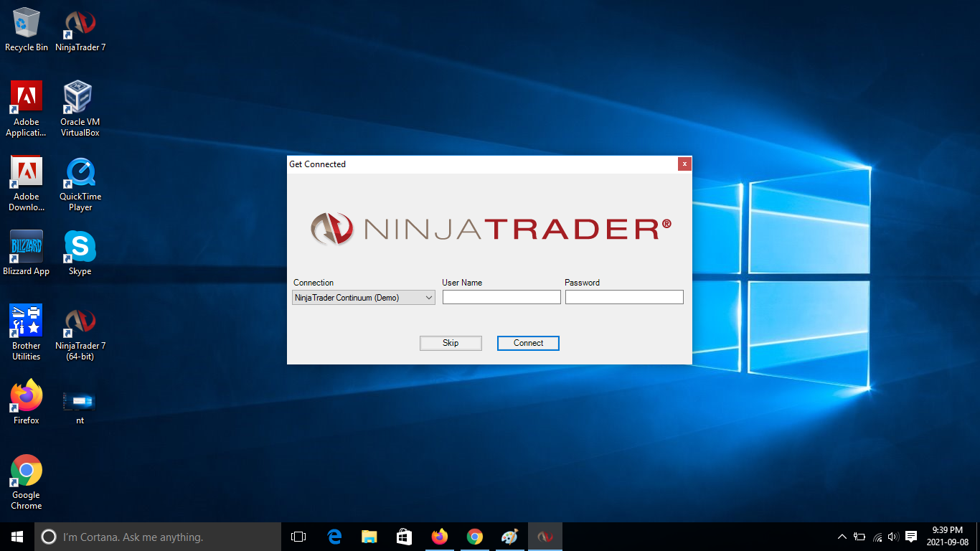This screenshot has width=980, height=551.
Task: Close the Get Connected dialog
Action: (684, 164)
